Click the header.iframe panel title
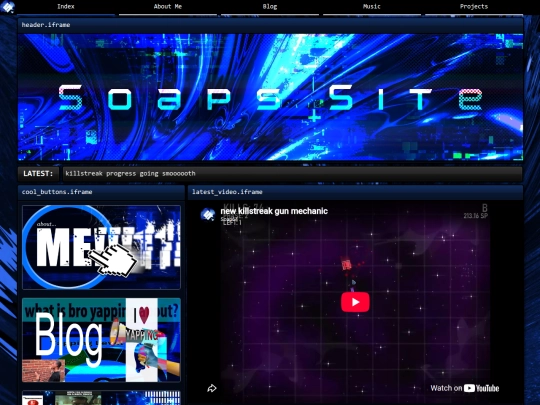Screen dimensions: 540x405 46,25
